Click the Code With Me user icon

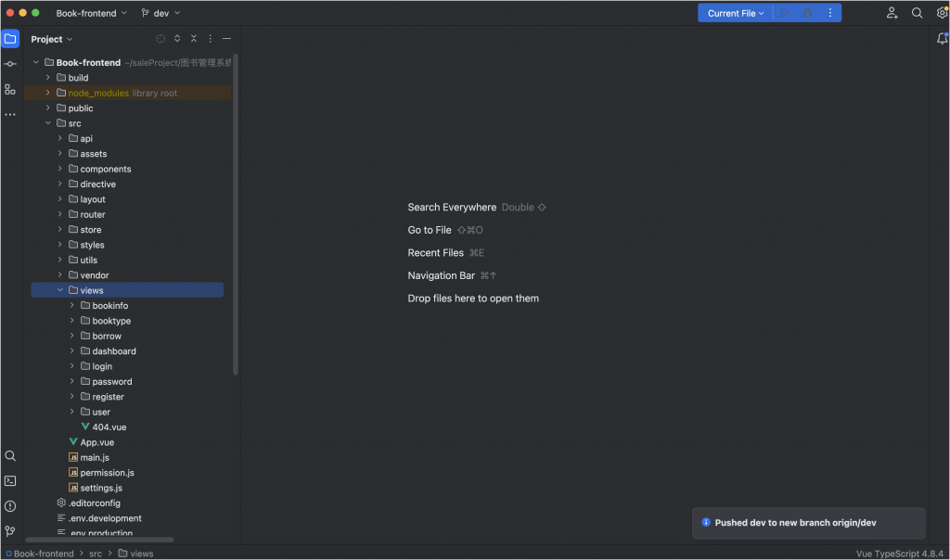(892, 13)
